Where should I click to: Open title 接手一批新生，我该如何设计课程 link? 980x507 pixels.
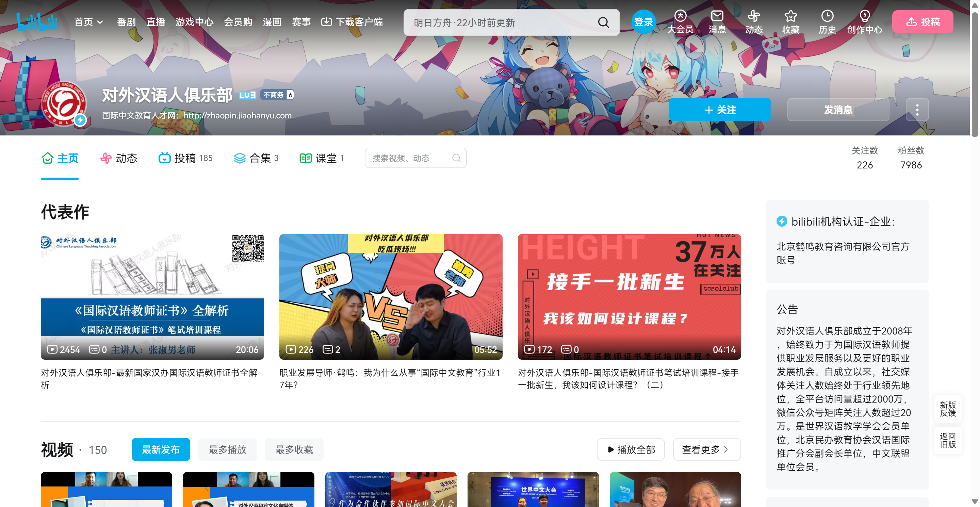[x=628, y=378]
